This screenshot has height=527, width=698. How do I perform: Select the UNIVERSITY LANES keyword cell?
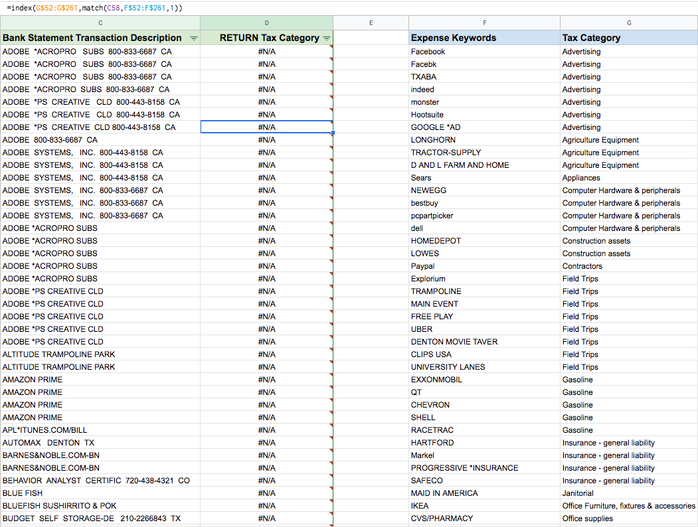click(x=484, y=367)
